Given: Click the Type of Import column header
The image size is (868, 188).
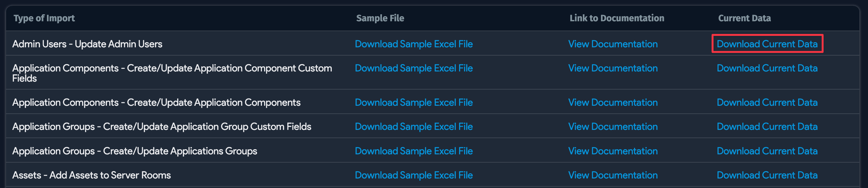Looking at the screenshot, I should (44, 18).
